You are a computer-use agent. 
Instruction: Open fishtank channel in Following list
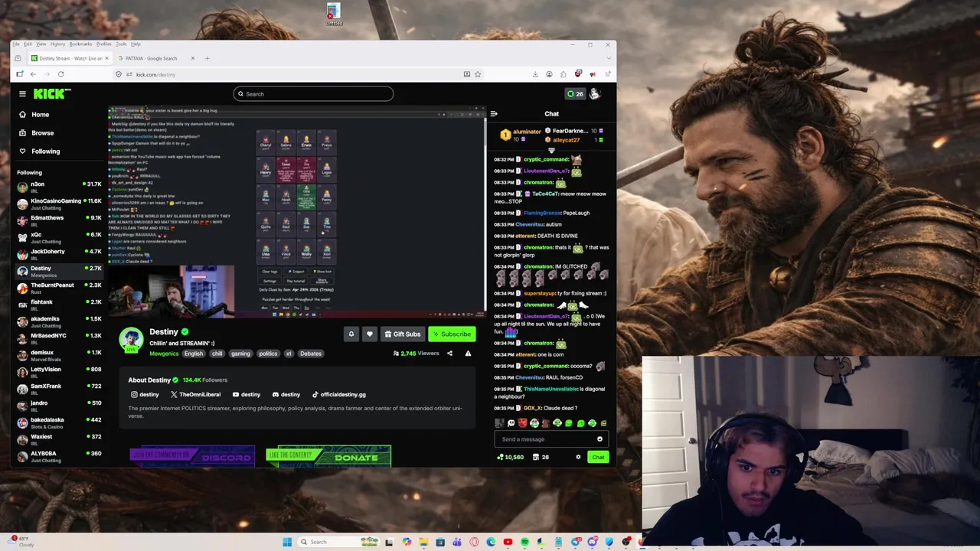click(59, 305)
